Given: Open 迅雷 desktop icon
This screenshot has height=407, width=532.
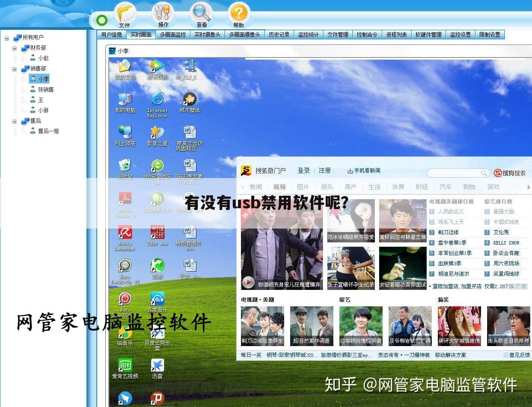Looking at the screenshot, I should pos(157,369).
